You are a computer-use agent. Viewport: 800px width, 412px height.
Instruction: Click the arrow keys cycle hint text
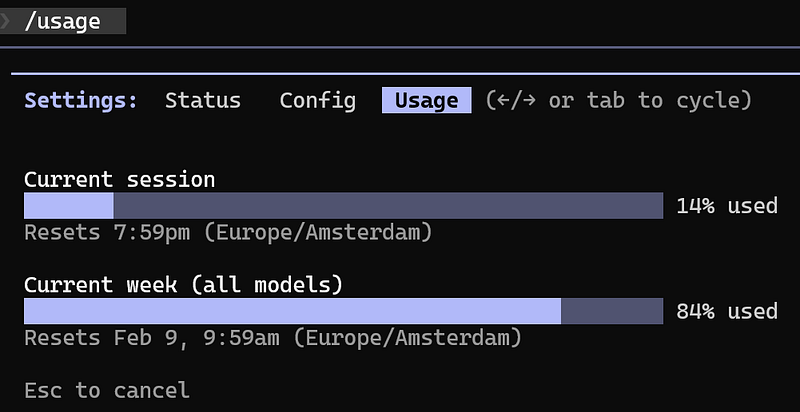point(618,100)
